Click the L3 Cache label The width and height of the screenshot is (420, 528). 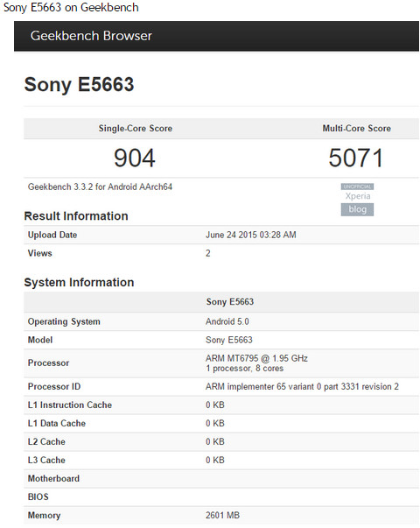coord(46,460)
